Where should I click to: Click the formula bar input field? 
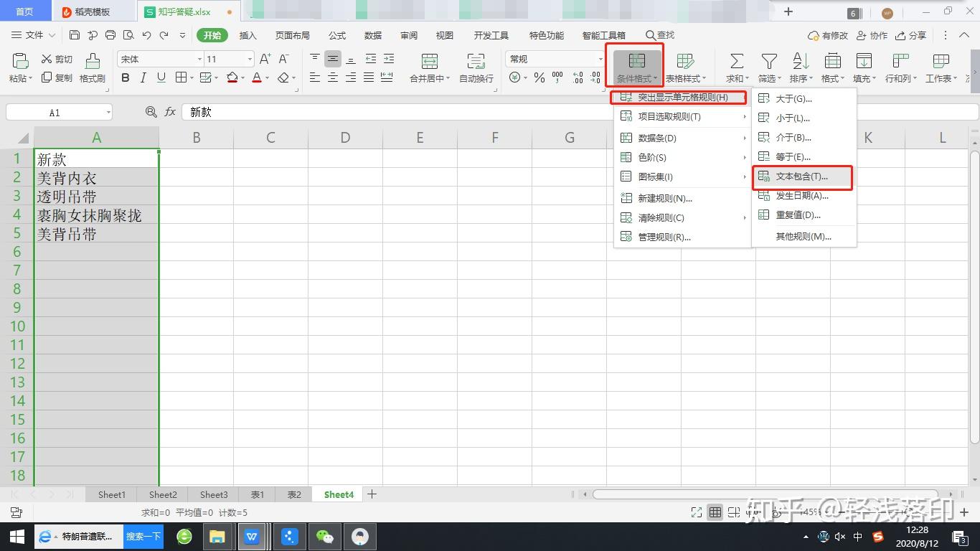point(578,112)
